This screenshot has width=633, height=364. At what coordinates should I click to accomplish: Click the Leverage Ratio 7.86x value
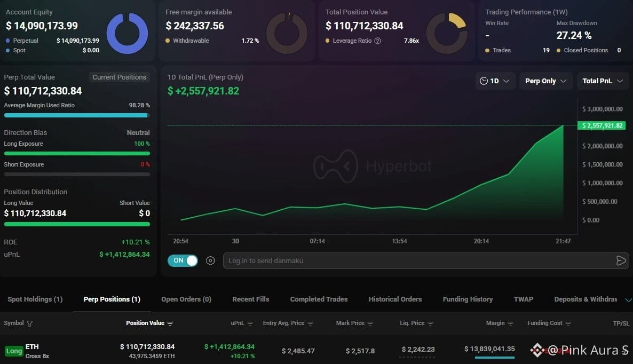(x=412, y=41)
